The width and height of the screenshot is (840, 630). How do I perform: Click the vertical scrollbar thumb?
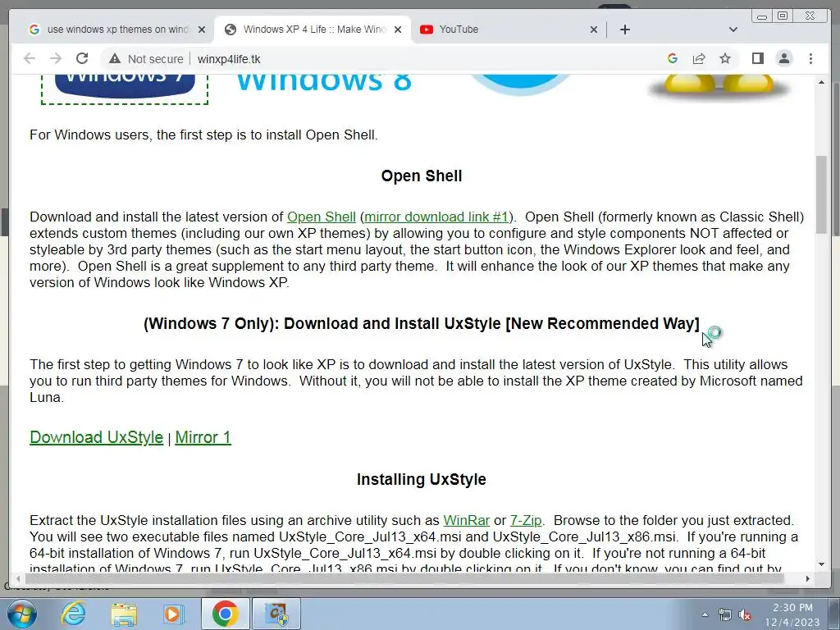click(x=821, y=194)
